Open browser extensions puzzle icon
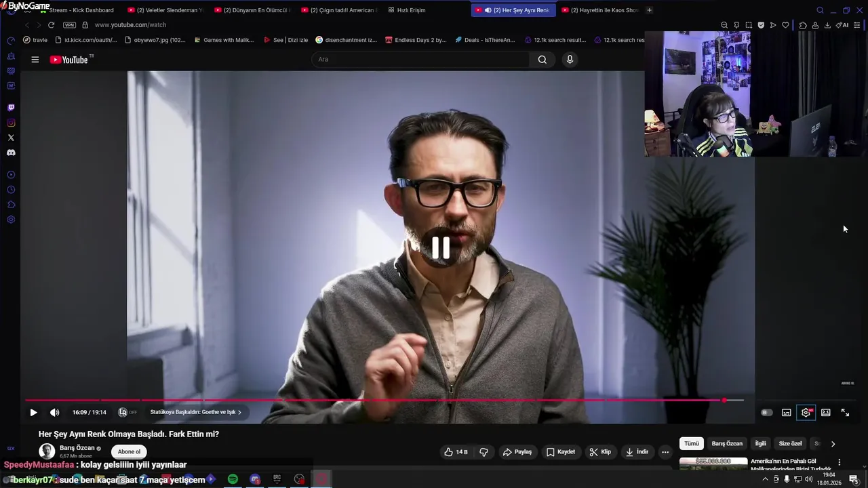 click(803, 25)
